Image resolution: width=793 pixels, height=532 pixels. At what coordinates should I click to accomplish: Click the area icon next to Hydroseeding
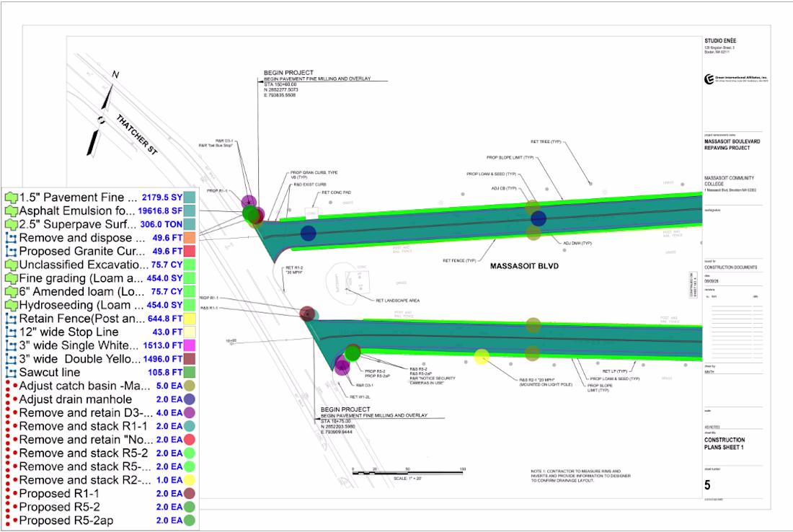tap(11, 305)
